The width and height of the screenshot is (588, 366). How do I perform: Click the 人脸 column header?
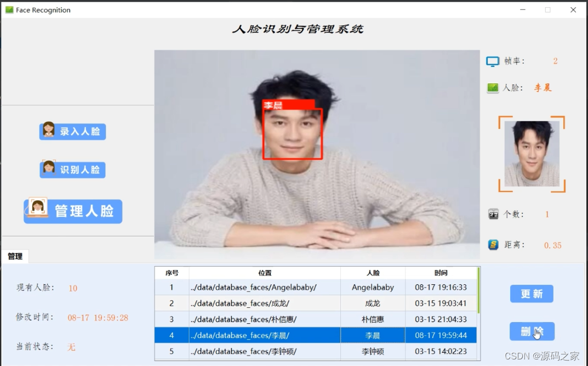pyautogui.click(x=373, y=273)
